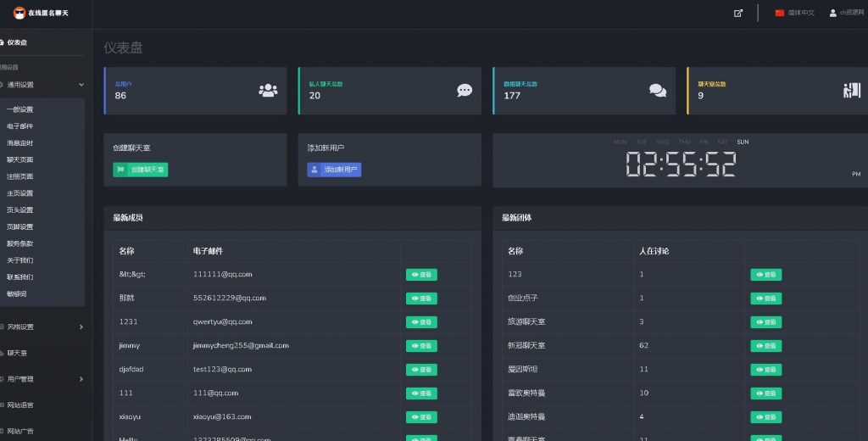Viewport: 868px width, 441px height.
Task: Click email jimmycheng255@gmail.com
Action: tap(241, 346)
